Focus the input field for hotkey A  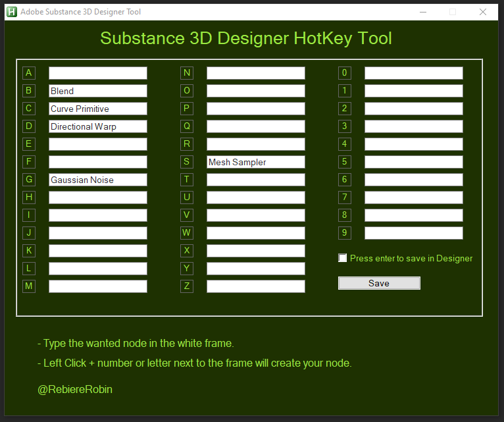(x=98, y=73)
